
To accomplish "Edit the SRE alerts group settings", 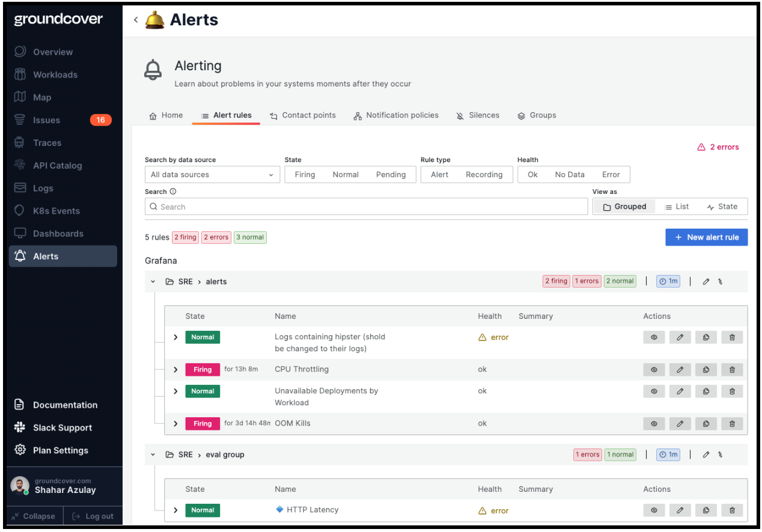I will pyautogui.click(x=706, y=281).
